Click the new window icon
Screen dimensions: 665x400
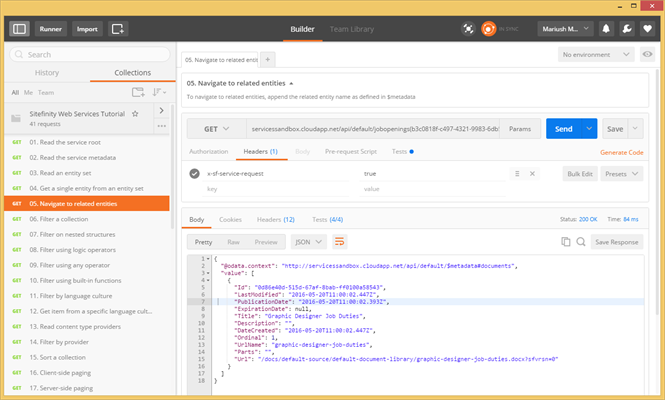119,29
